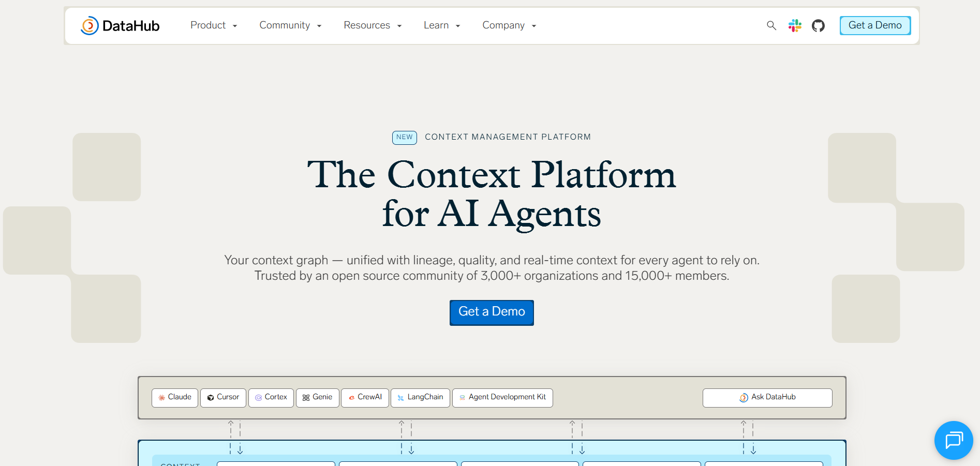
Task: Expand the Company menu
Action: [x=509, y=25]
